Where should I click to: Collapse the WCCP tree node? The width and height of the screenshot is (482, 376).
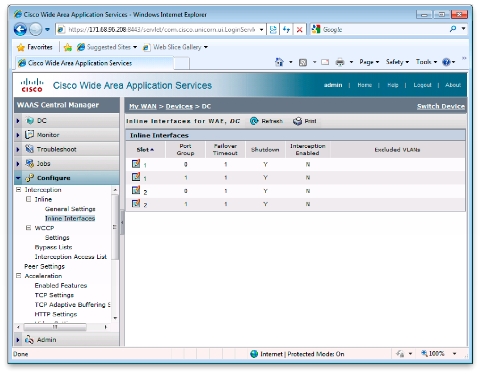pyautogui.click(x=29, y=228)
